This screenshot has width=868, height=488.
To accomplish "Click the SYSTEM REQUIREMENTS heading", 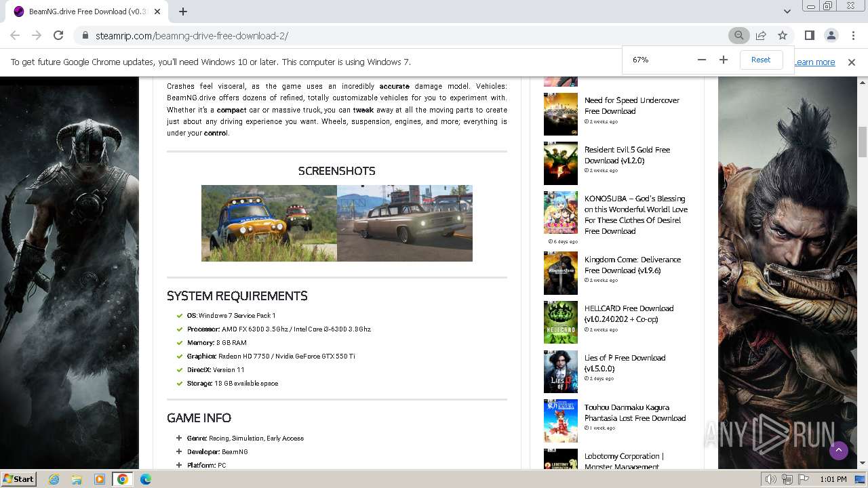I will tap(237, 296).
